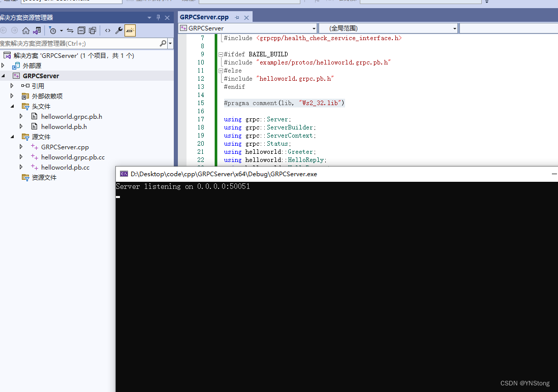Select the Solution Explorer panel title 解决方案资源管理器
The image size is (558, 392).
point(26,17)
